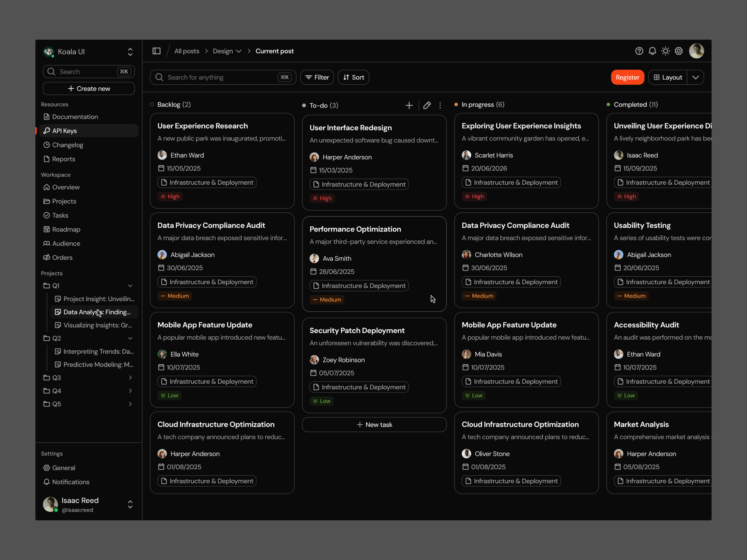Expand the Q3 projects folder
Screen dimensions: 747x560
130,378
